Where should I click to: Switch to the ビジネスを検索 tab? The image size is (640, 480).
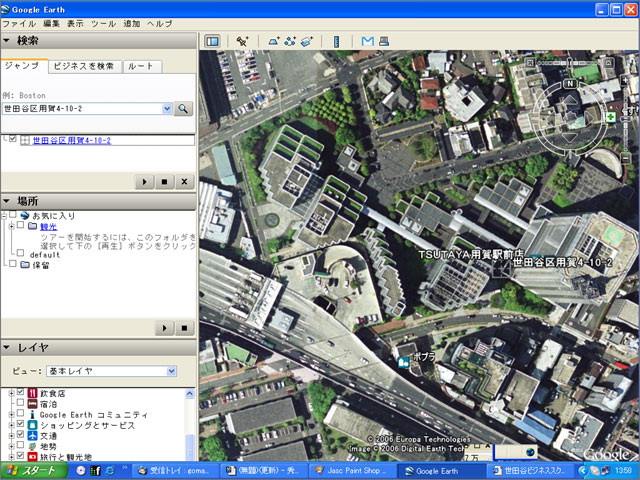click(84, 66)
